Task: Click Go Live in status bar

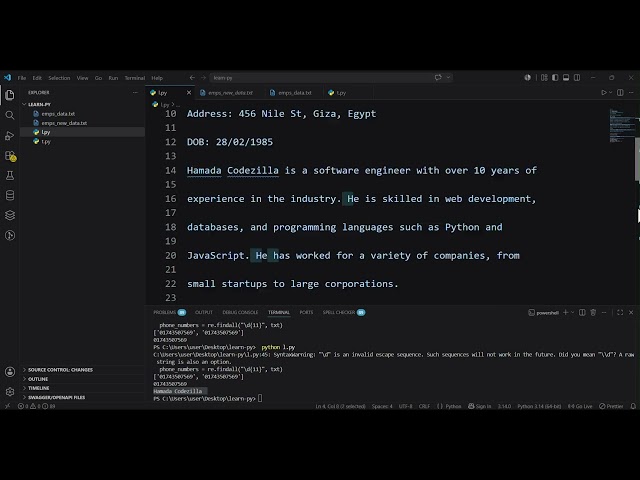Action: (580, 406)
